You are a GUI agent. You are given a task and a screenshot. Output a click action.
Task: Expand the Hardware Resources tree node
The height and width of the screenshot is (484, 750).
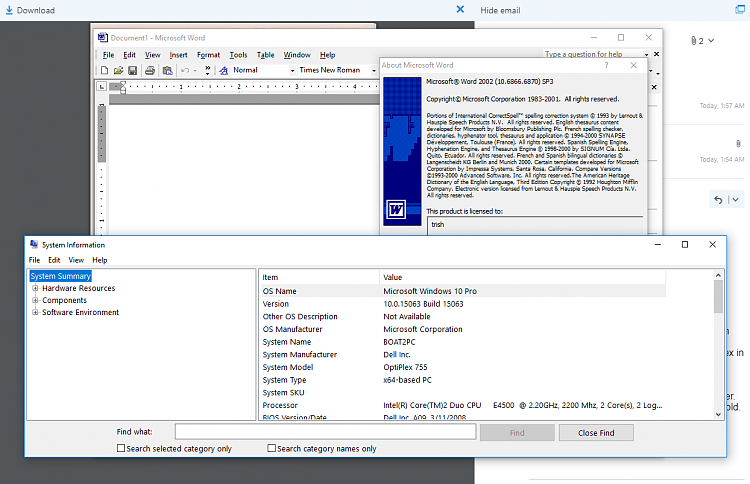click(x=35, y=288)
